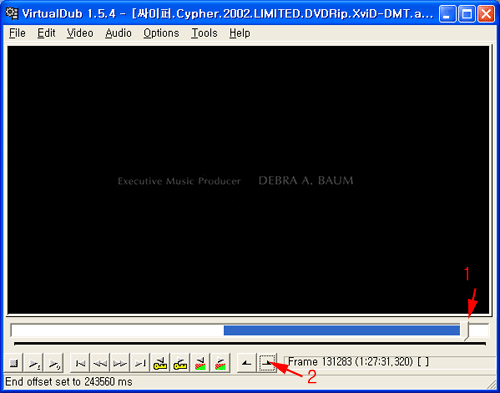Set selection start mark-in button
Screen dimensions: 500x393
(x=246, y=363)
